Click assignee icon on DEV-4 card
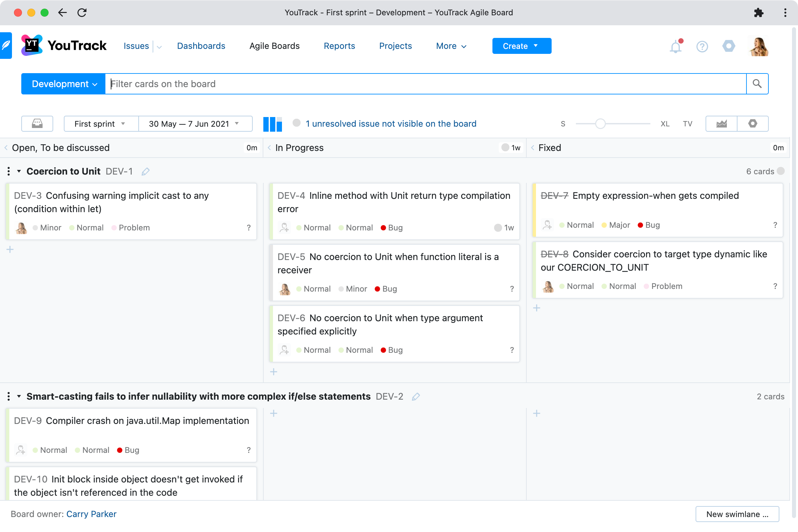The height and width of the screenshot is (532, 798). click(284, 227)
